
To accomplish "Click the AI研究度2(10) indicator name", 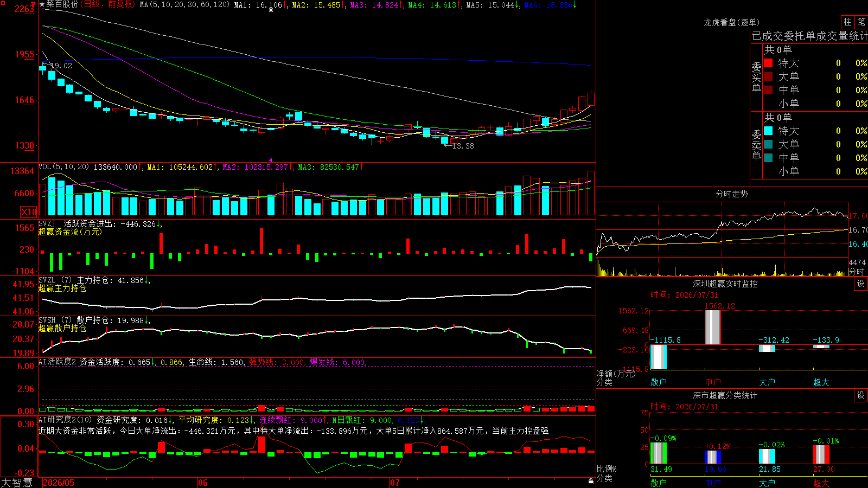I will pos(65,420).
